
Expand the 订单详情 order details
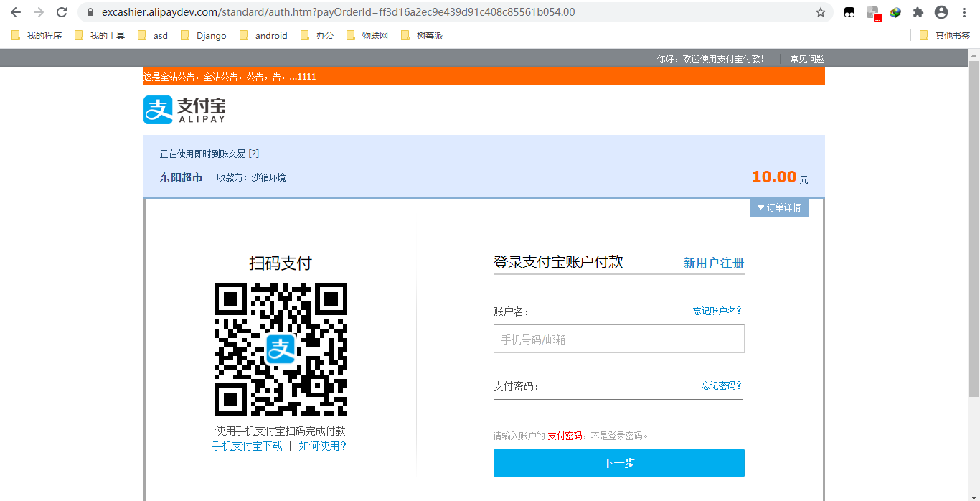coord(779,207)
